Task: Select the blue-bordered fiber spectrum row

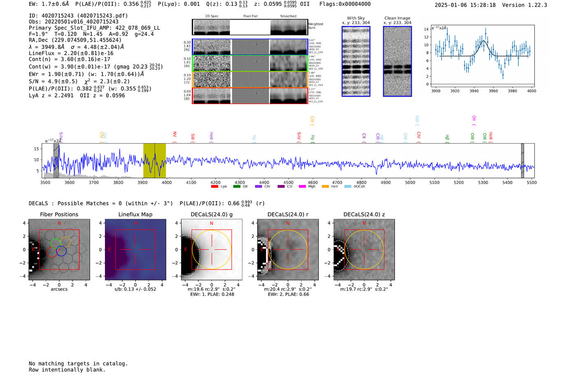Action: (250, 47)
